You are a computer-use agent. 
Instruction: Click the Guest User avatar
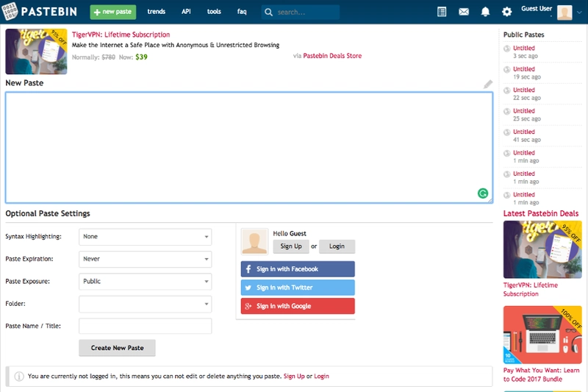pyautogui.click(x=564, y=12)
